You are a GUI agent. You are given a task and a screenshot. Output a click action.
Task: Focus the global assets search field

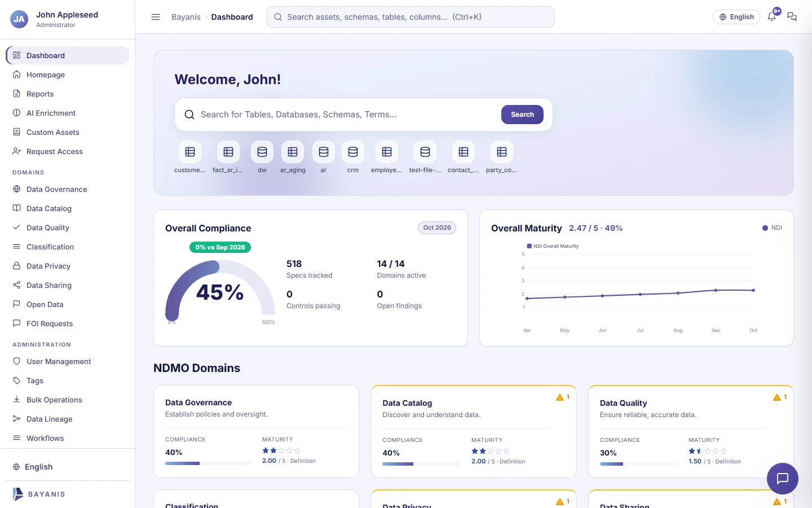(411, 17)
